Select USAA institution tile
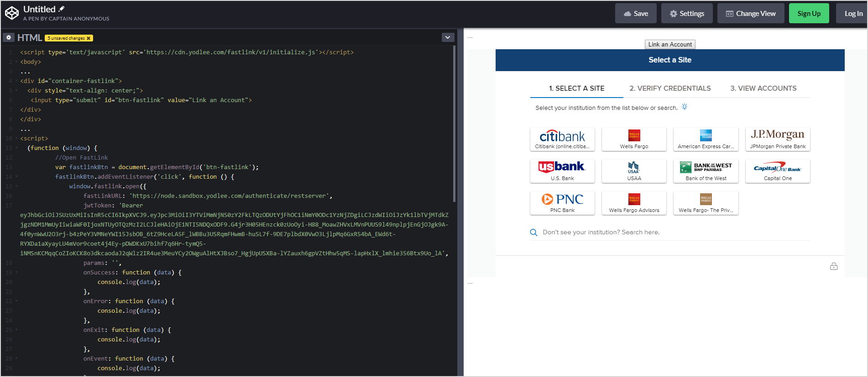Screen dimensions: 868x377 point(634,171)
